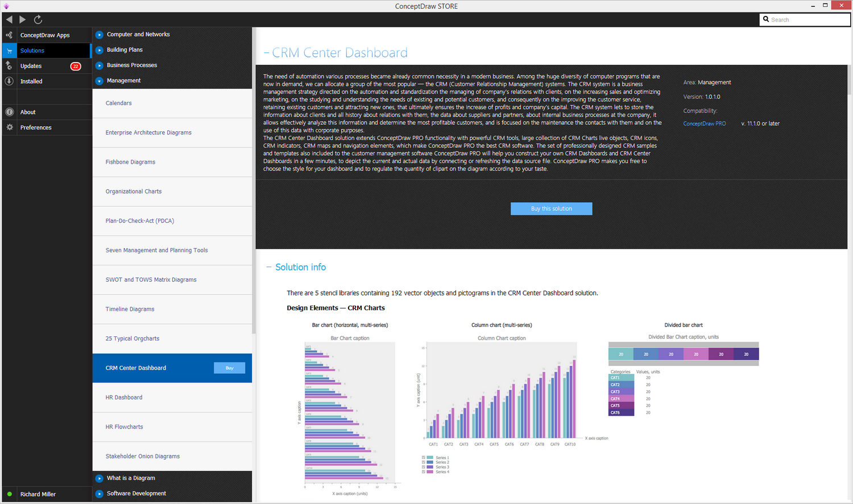This screenshot has width=853, height=504.
Task: Select Plan-Do-Check-Act (PDCA) solution
Action: click(x=172, y=221)
